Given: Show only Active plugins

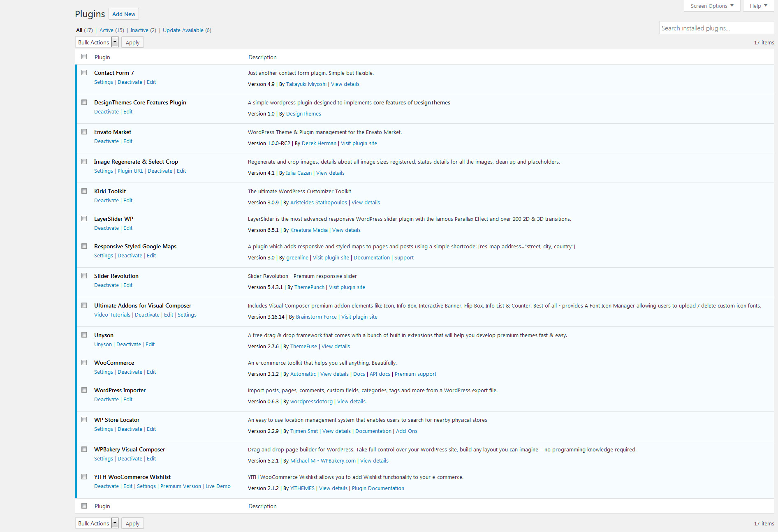Looking at the screenshot, I should 107,30.
